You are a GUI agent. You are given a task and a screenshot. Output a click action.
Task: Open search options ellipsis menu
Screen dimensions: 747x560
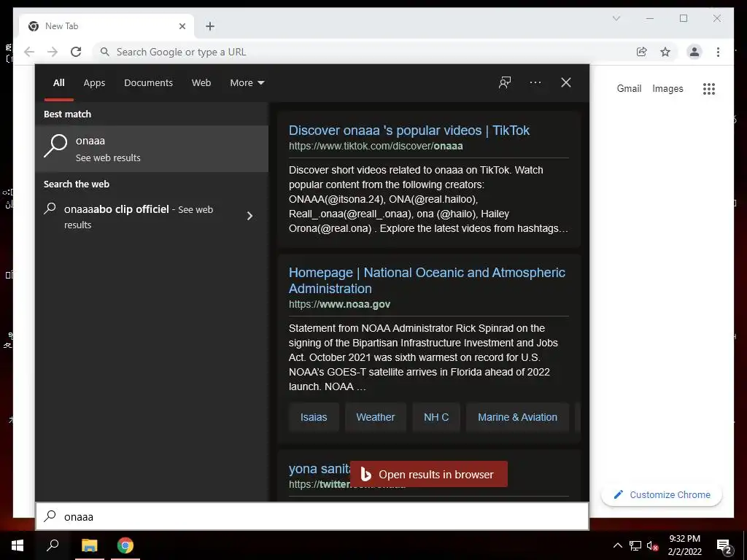point(535,82)
